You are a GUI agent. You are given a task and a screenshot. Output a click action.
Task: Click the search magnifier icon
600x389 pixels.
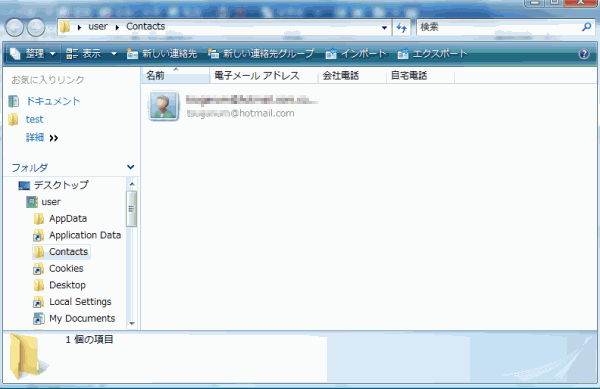(x=586, y=27)
